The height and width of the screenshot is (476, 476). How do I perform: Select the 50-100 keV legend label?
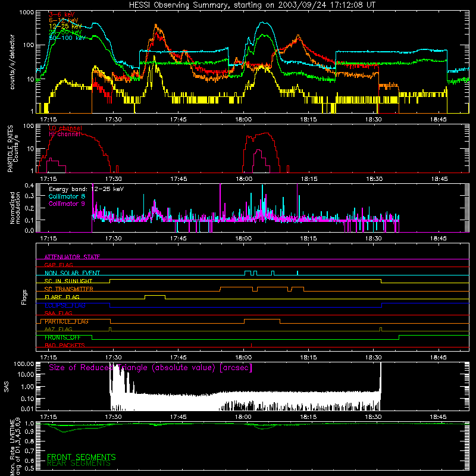[67, 38]
